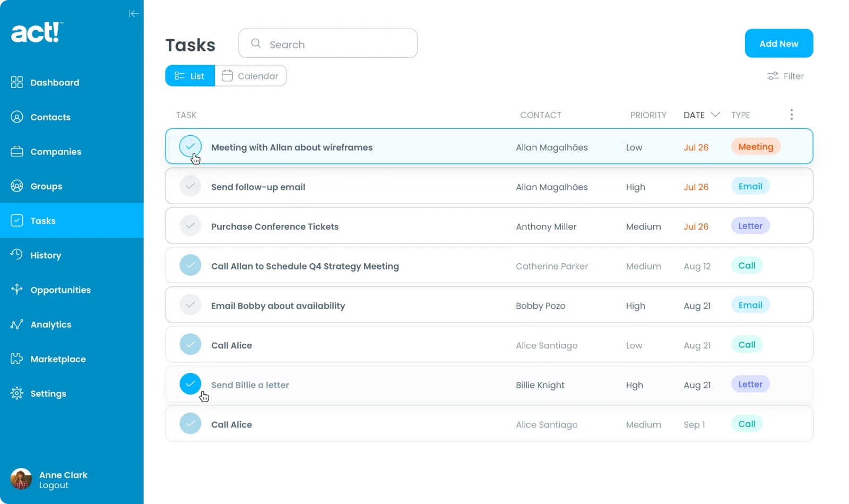Uncheck 'Send Billie a letter' completion
The height and width of the screenshot is (504, 849).
[190, 384]
